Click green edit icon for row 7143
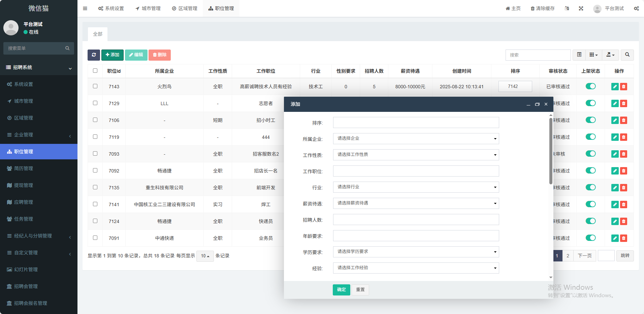Screen dimensions: 644x314 (615, 87)
